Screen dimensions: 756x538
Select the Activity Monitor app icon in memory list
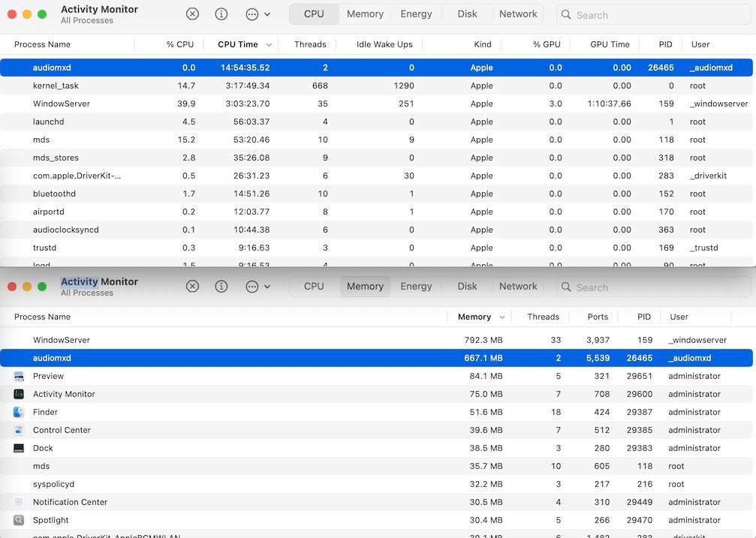click(x=19, y=394)
